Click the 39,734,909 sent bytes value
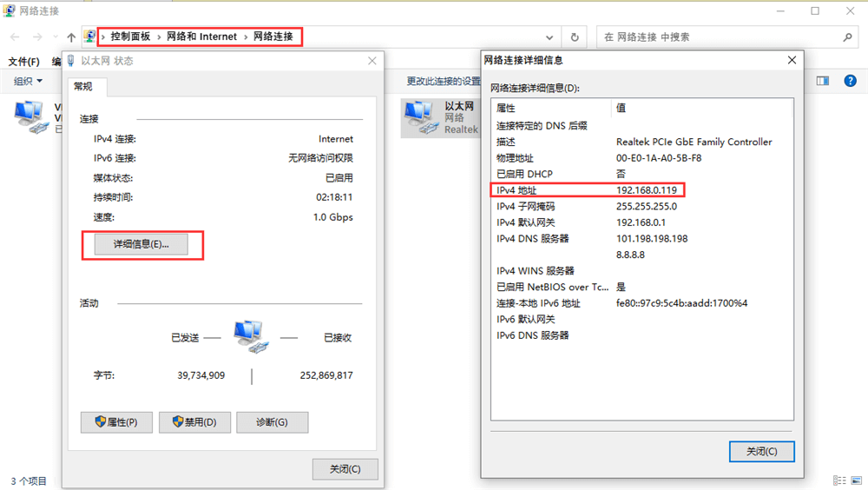This screenshot has height=490, width=868. pos(201,375)
